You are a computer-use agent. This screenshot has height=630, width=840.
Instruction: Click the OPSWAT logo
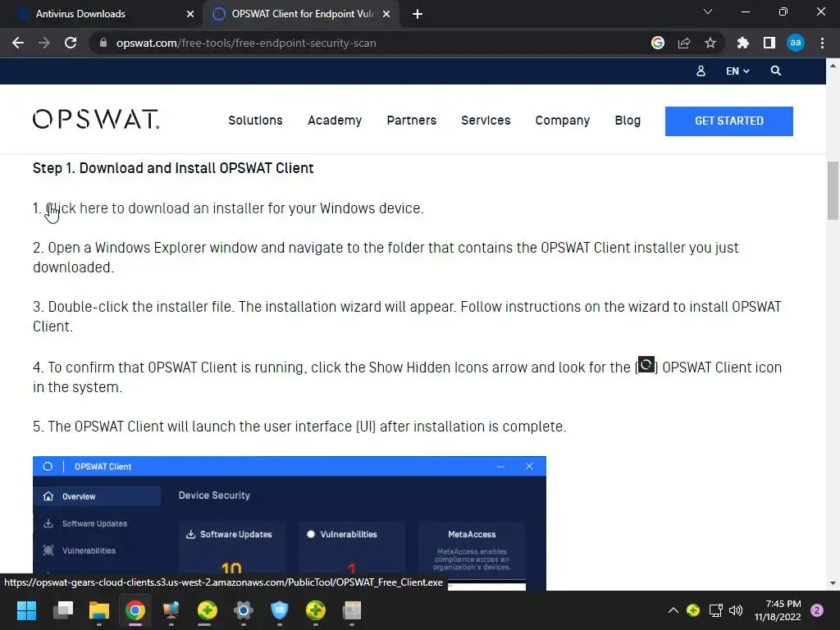(x=96, y=120)
